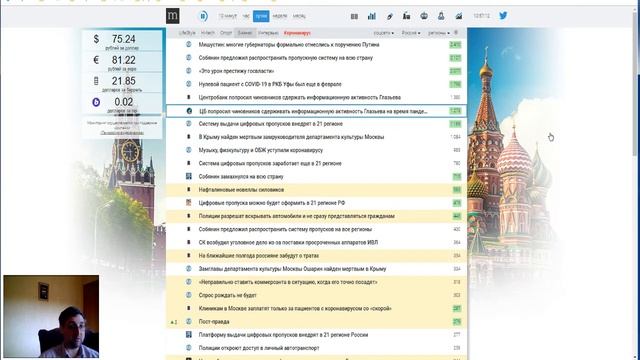Open the red 'Коронавирус' category tab
This screenshot has height=360, width=640.
[x=297, y=33]
